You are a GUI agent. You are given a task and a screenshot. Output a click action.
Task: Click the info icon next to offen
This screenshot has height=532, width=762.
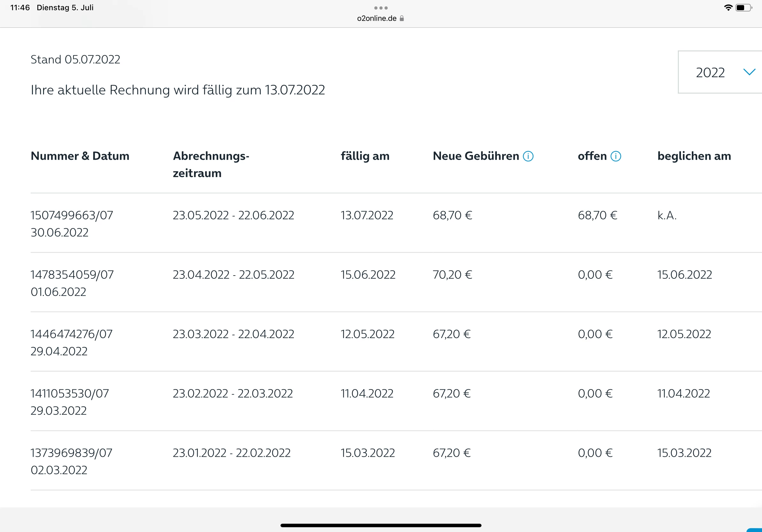click(x=616, y=156)
